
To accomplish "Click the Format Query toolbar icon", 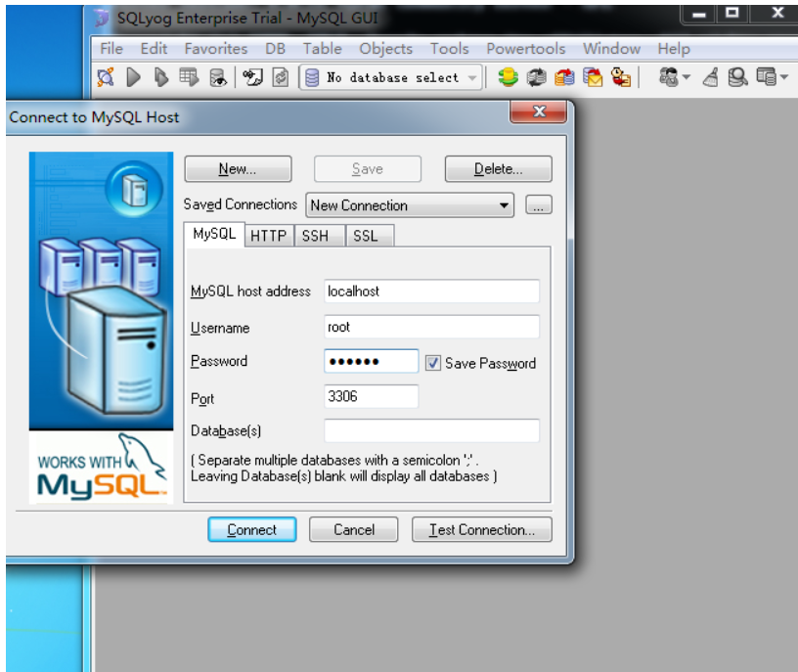I will click(x=252, y=77).
